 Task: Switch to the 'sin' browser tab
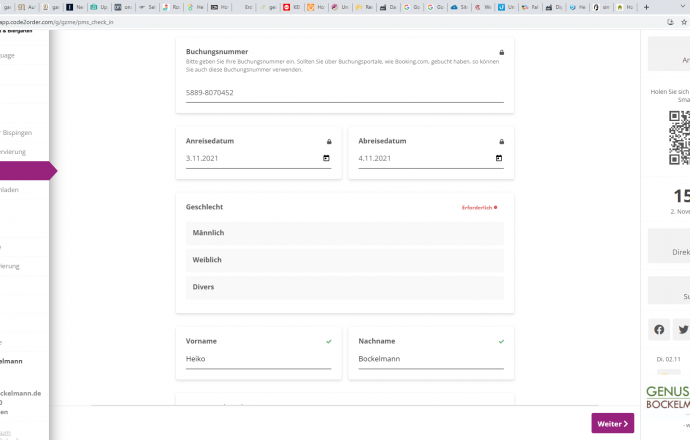tap(602, 7)
